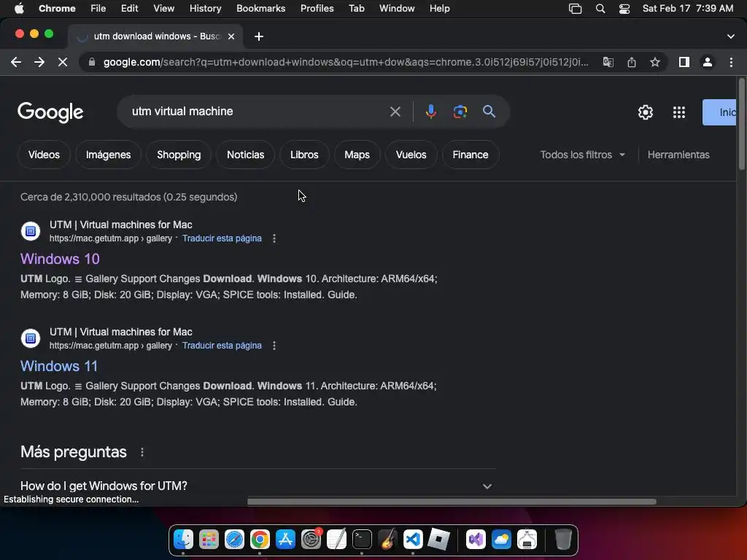Filter results by Imágenes
Image resolution: width=747 pixels, height=560 pixels.
108,155
